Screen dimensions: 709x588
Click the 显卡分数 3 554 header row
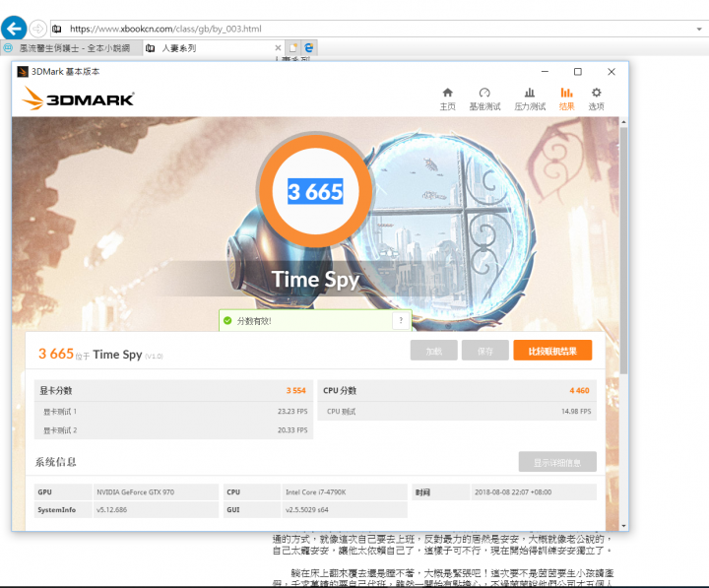[x=173, y=390]
